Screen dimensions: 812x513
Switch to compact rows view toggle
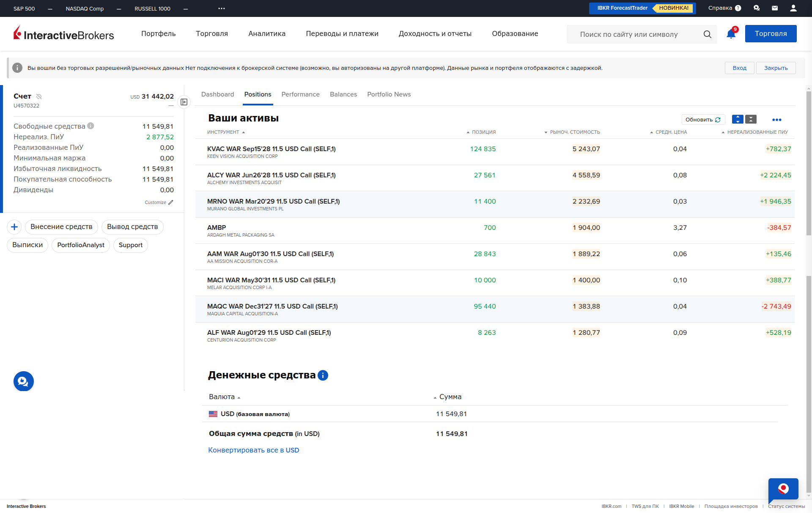coord(751,119)
